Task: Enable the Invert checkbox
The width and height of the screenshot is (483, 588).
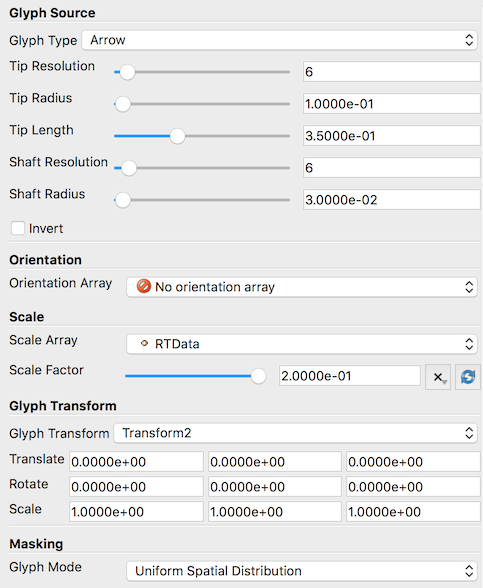Action: (18, 228)
